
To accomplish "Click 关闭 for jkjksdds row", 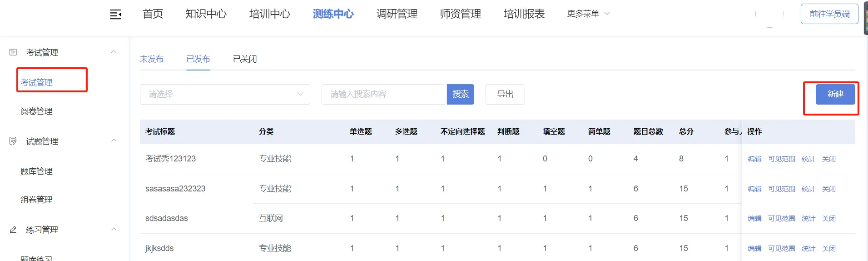I will [x=829, y=249].
